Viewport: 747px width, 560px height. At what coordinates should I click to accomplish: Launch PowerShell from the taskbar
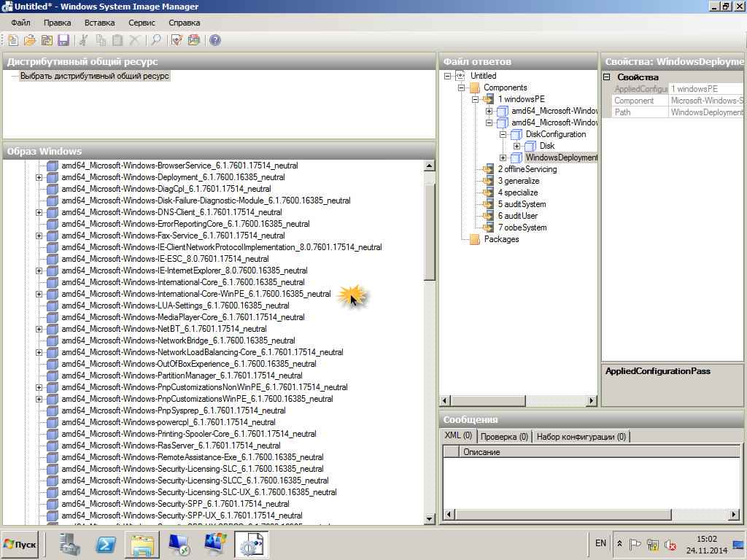[x=106, y=544]
